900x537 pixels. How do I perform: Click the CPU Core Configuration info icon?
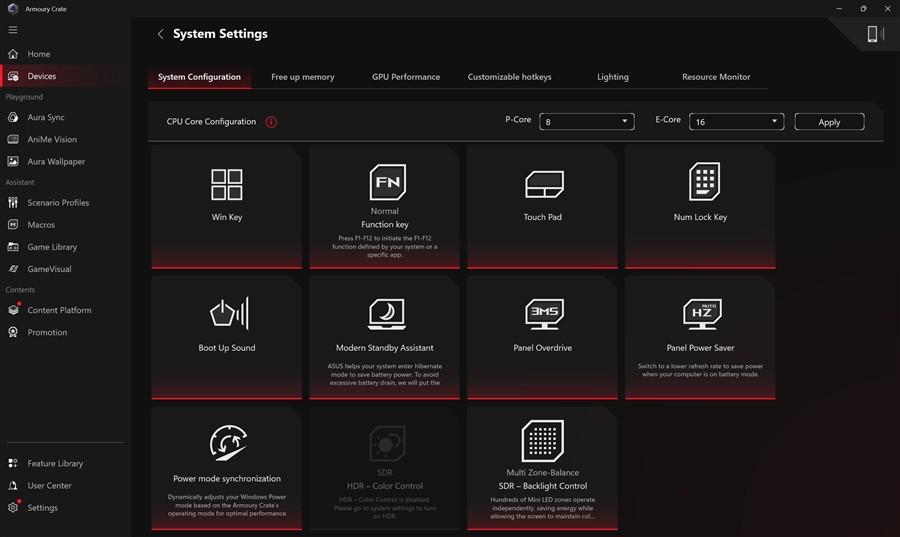[x=271, y=122]
